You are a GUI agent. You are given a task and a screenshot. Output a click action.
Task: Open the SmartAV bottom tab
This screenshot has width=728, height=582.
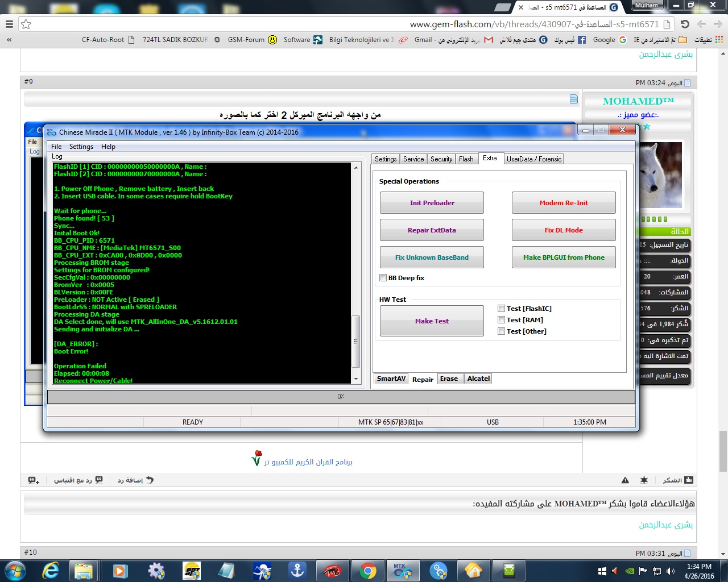[391, 379]
